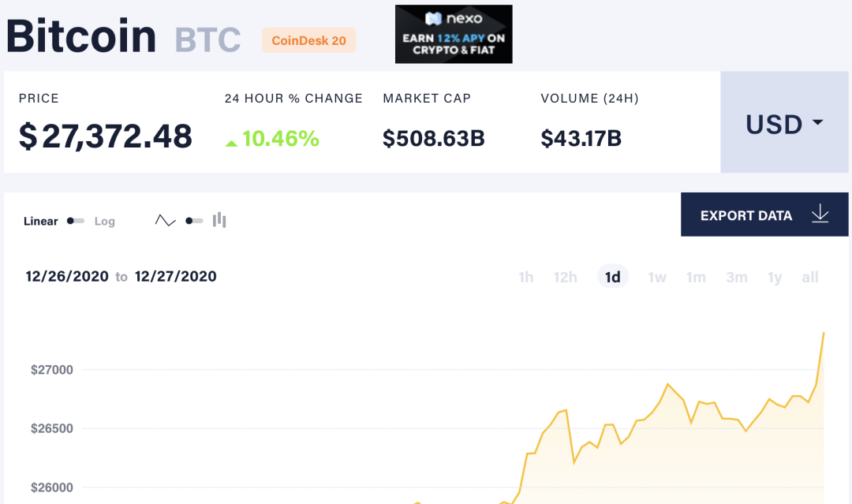This screenshot has width=852, height=504.
Task: Click the green 24-hour change arrow
Action: point(231,143)
